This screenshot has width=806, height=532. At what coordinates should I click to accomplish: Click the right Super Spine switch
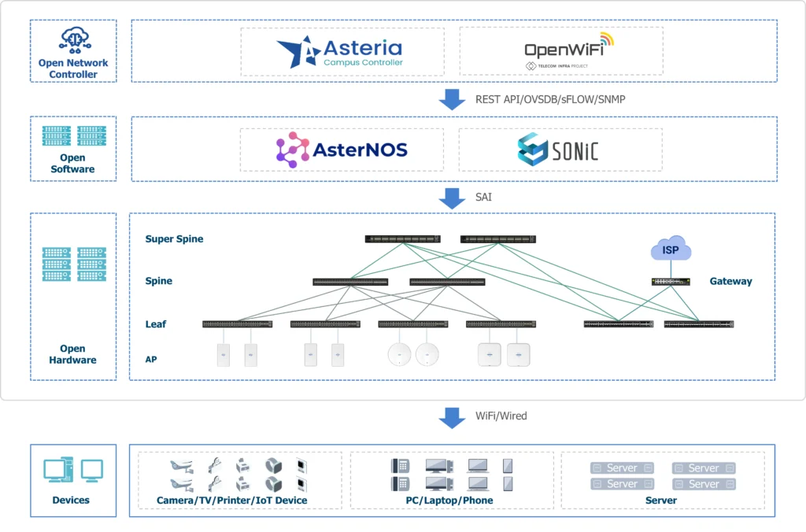click(498, 239)
